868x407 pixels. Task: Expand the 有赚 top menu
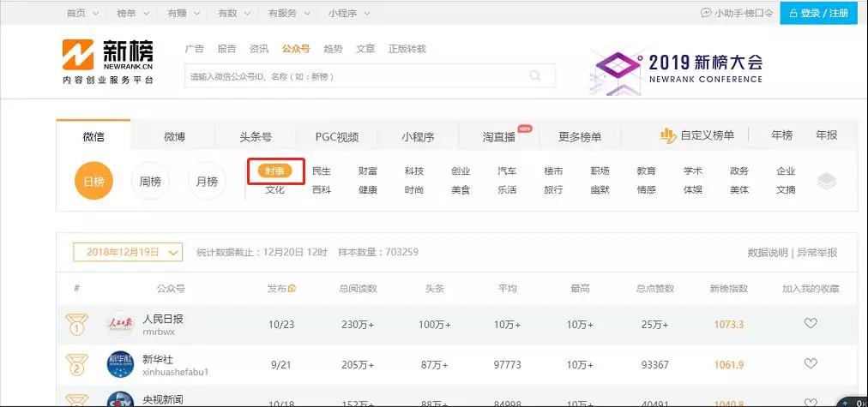click(184, 13)
